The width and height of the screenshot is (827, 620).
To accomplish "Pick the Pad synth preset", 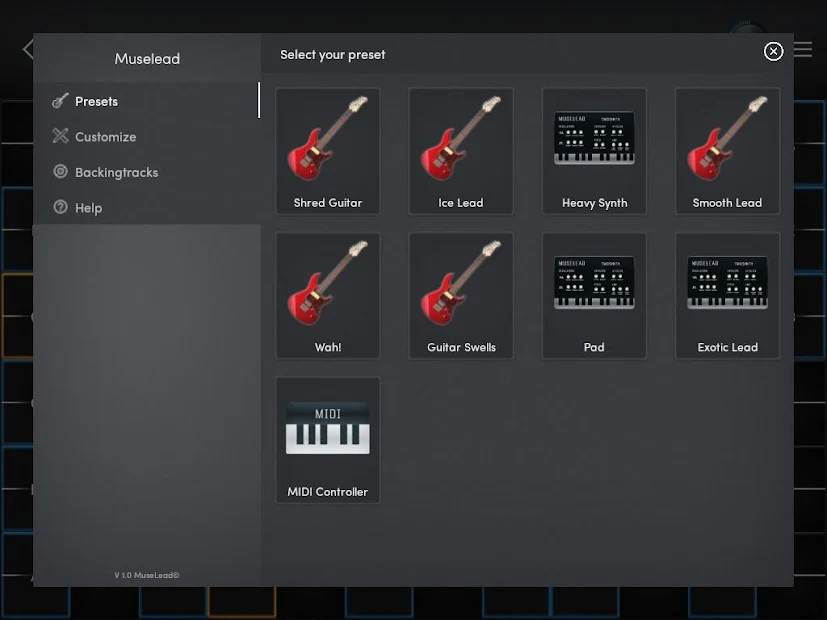I will (594, 296).
